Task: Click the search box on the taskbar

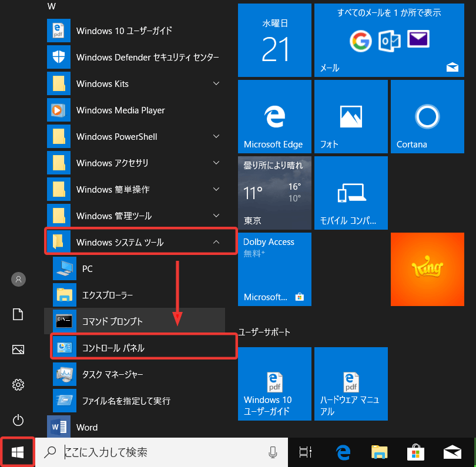Action: coord(159,452)
